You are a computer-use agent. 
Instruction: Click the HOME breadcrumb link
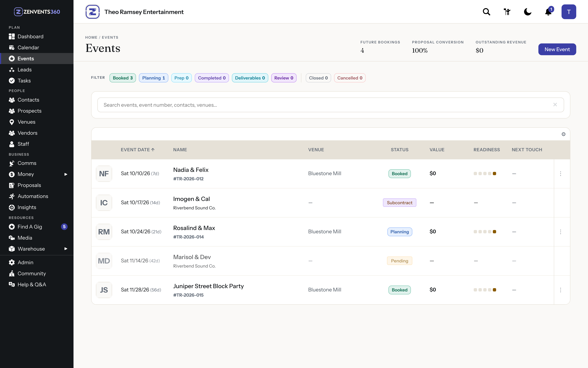(x=91, y=37)
